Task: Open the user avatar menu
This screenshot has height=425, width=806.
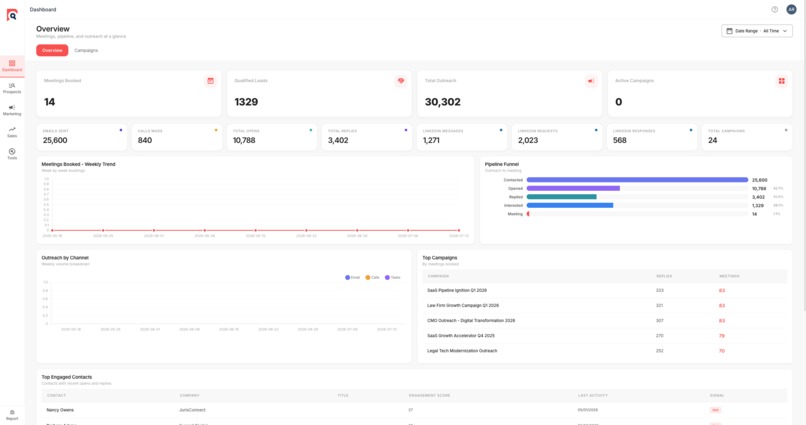Action: click(x=792, y=9)
